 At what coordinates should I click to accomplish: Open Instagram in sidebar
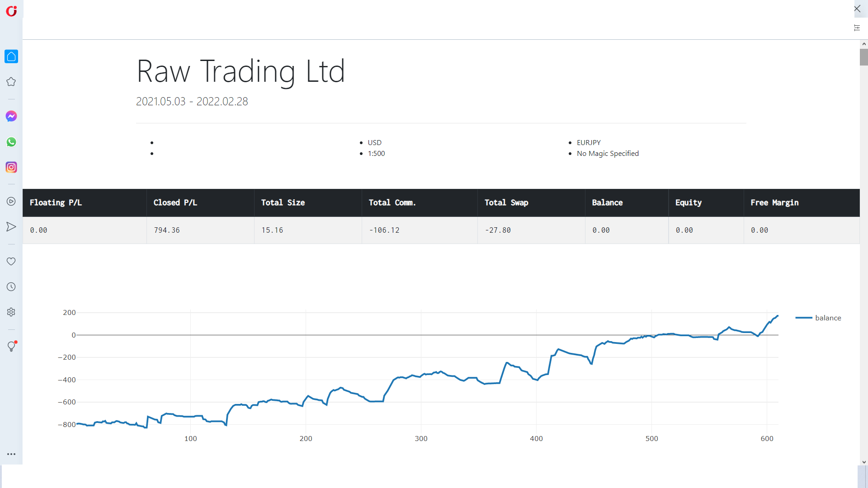coord(11,167)
